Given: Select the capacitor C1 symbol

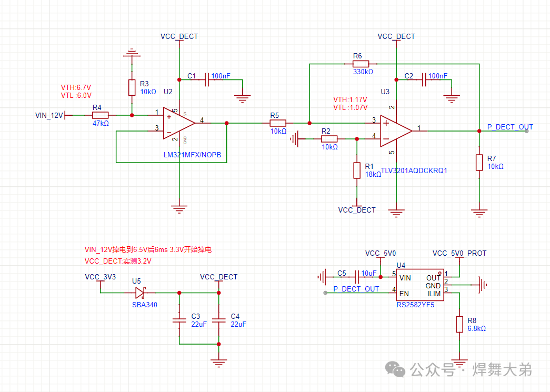Looking at the screenshot, I should tap(207, 79).
